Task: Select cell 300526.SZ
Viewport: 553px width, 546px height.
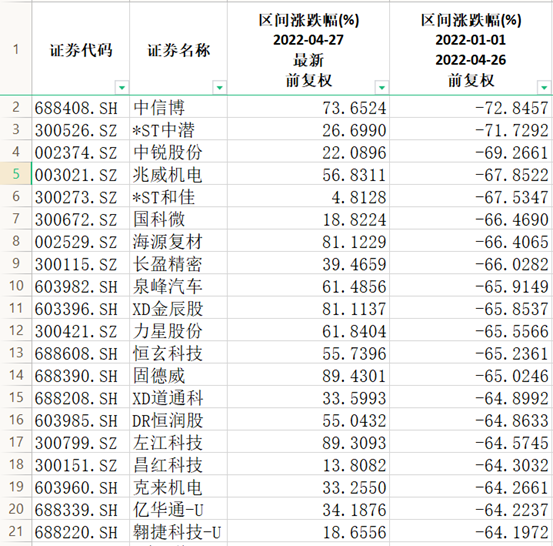Action: click(x=81, y=129)
